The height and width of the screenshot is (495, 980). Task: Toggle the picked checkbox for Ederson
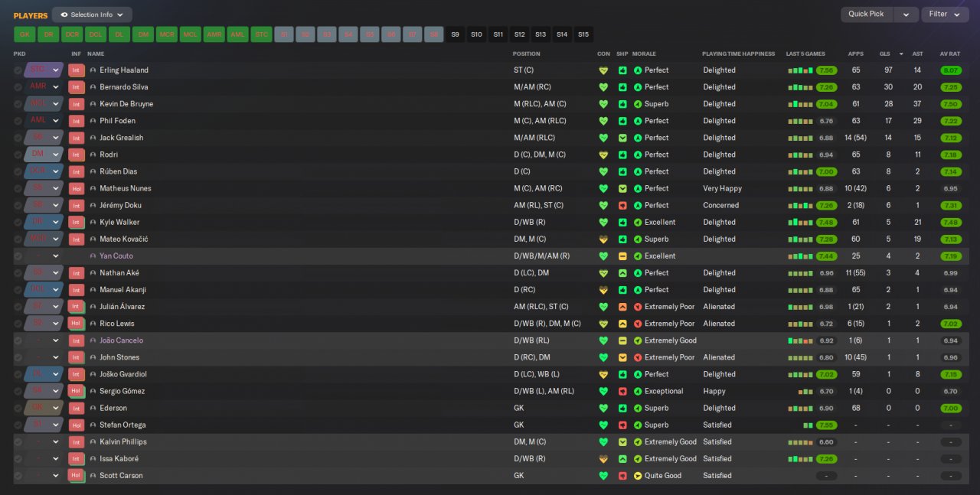pyautogui.click(x=18, y=409)
